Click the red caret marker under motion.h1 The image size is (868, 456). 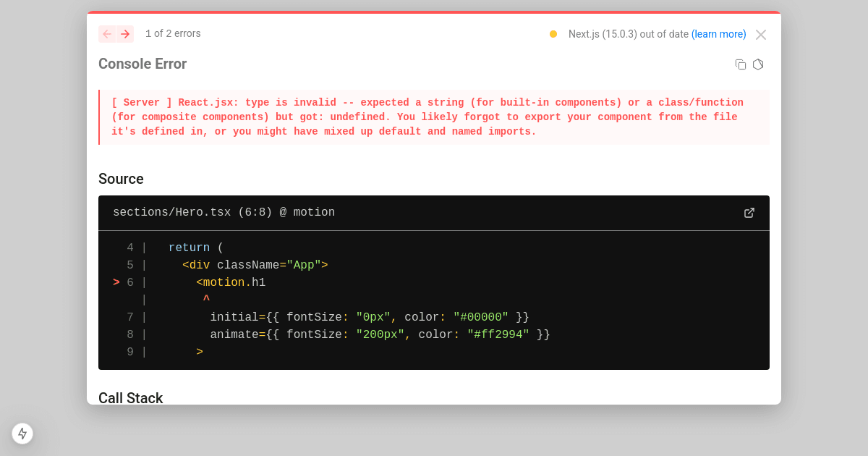click(207, 299)
